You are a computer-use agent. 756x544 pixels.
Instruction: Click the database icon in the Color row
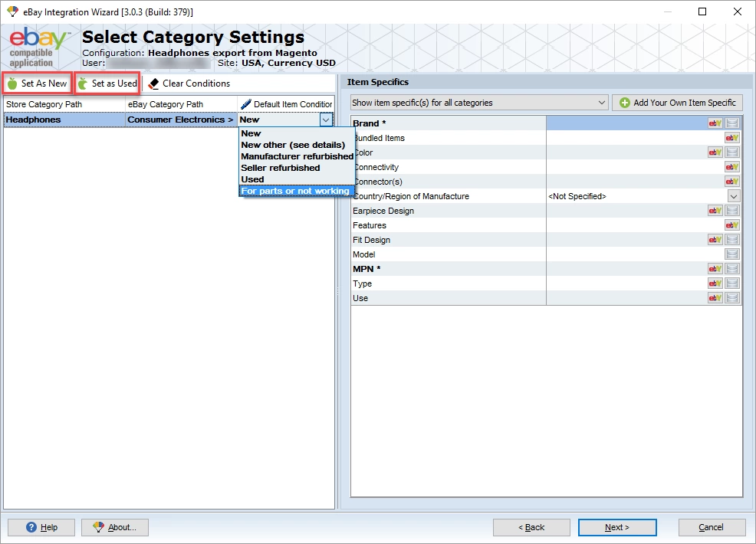click(x=732, y=152)
